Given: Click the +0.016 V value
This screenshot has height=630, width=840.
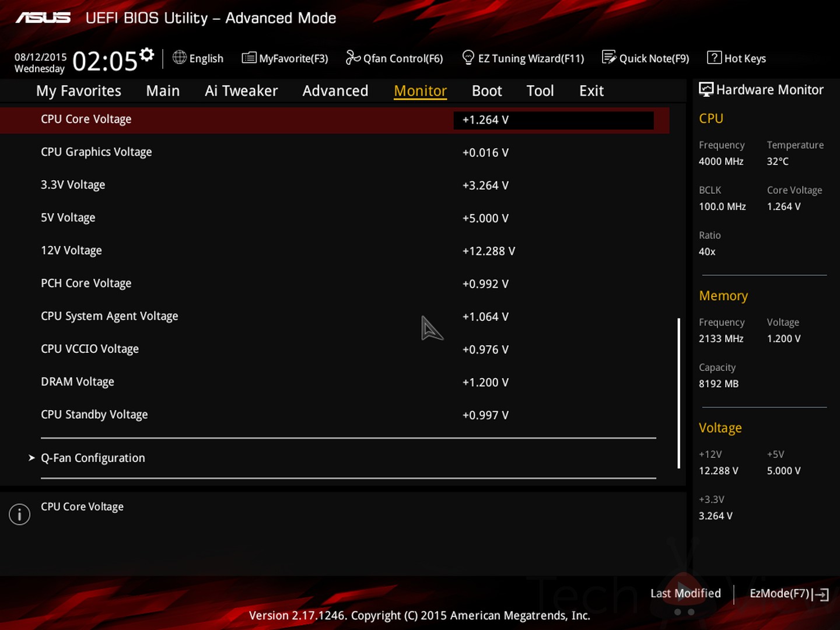Looking at the screenshot, I should (485, 153).
